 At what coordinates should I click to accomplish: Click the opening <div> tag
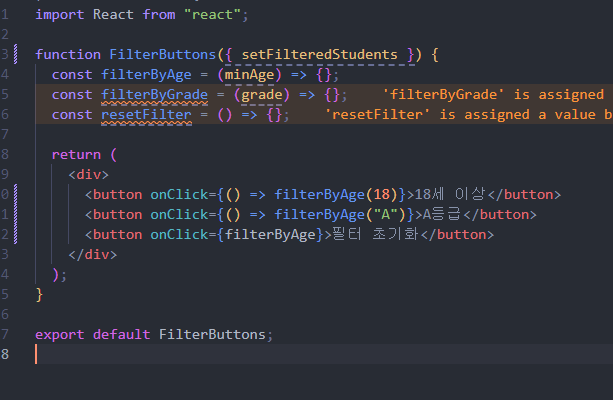pos(88,174)
